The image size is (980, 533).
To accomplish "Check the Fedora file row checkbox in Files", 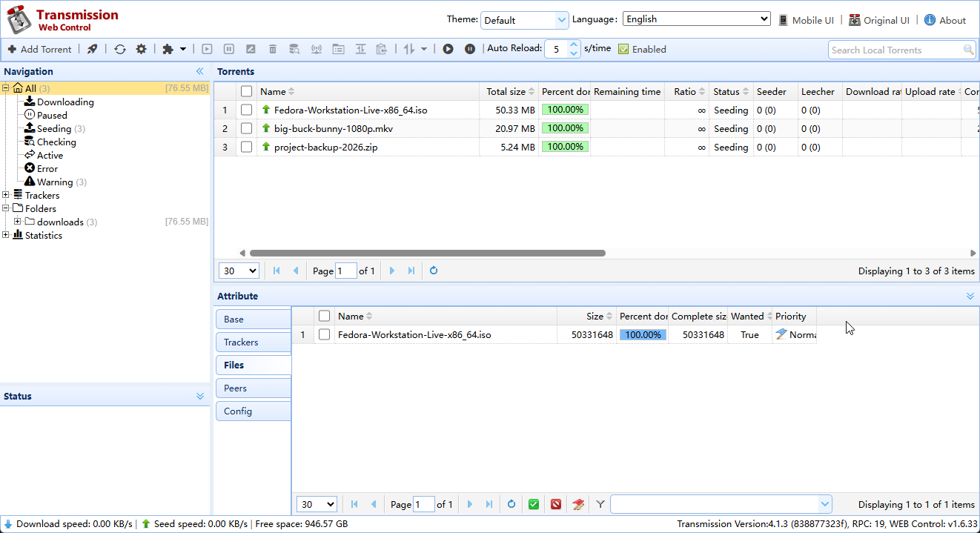I will [324, 334].
